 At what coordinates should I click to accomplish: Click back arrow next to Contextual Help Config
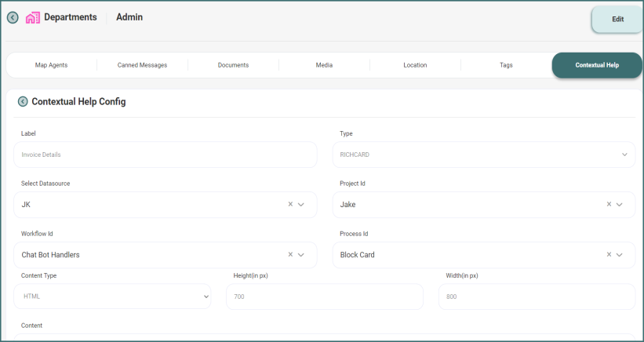(x=23, y=101)
